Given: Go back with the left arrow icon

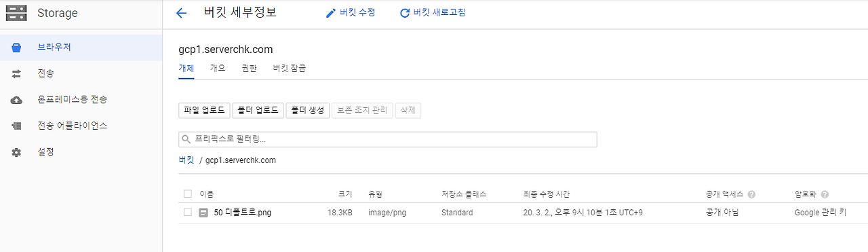Looking at the screenshot, I should [181, 13].
